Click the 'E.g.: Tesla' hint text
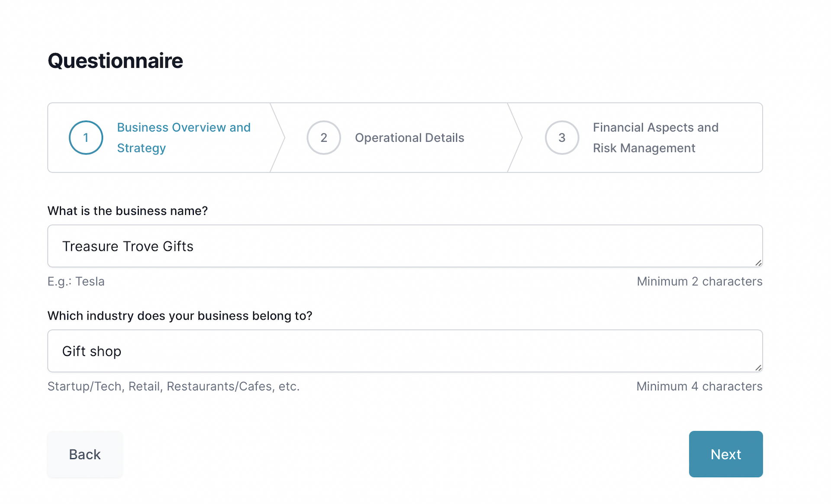This screenshot has width=831, height=504. point(76,282)
